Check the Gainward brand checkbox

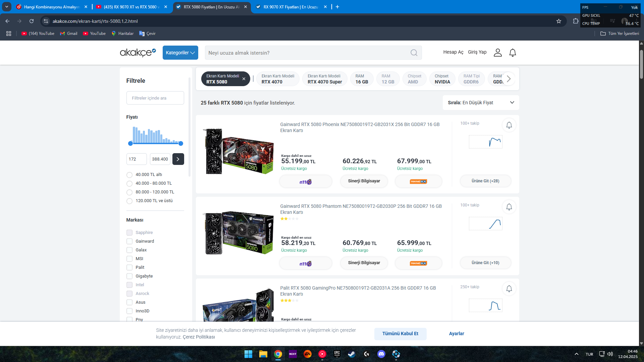pyautogui.click(x=129, y=241)
